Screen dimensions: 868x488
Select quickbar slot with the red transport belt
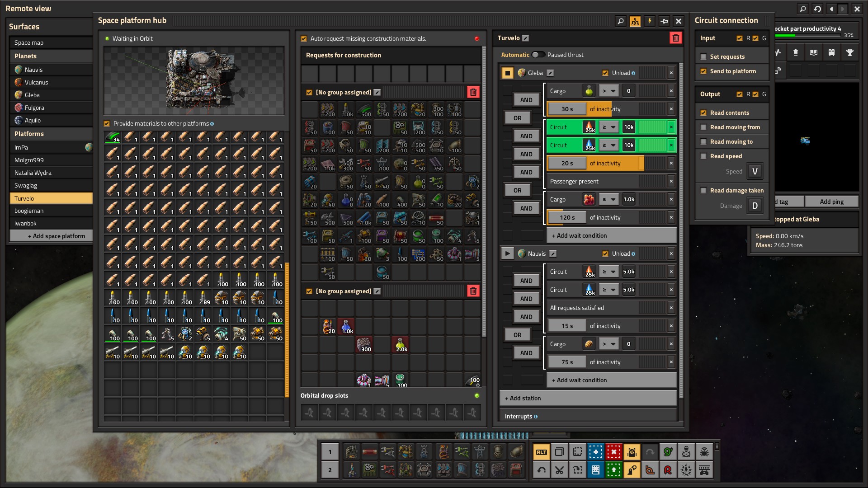369,452
